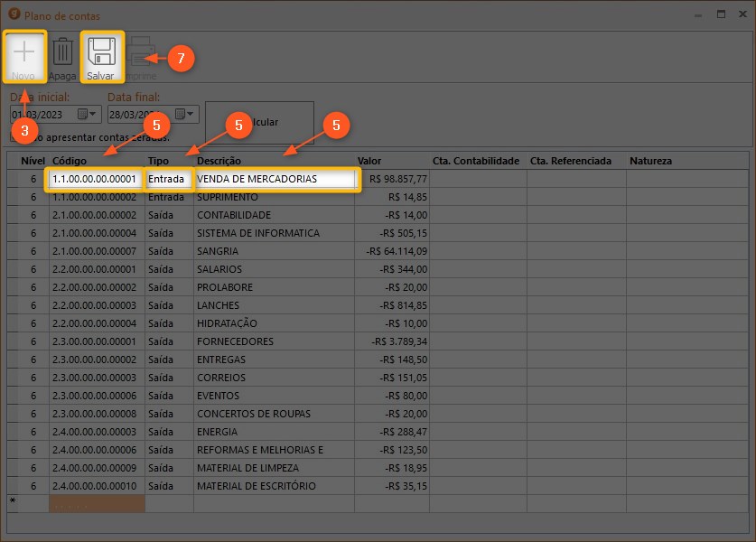Sort by the Valor column header
The height and width of the screenshot is (542, 756).
(x=369, y=161)
